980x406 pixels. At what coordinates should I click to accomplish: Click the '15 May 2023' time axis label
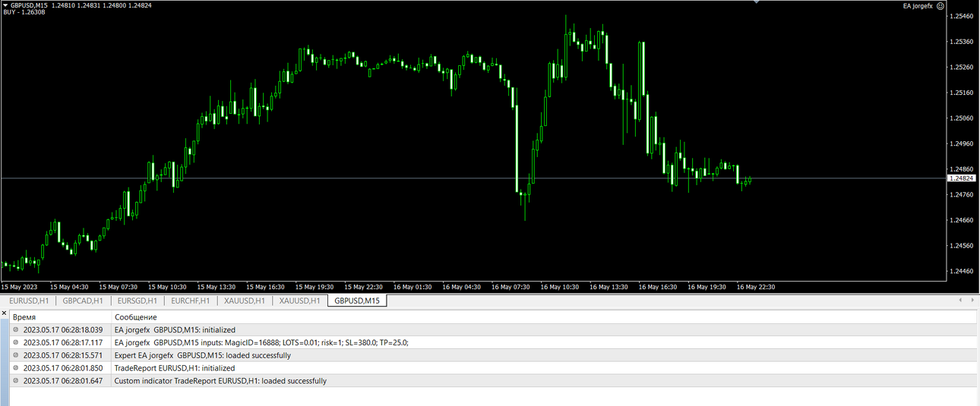coord(19,287)
